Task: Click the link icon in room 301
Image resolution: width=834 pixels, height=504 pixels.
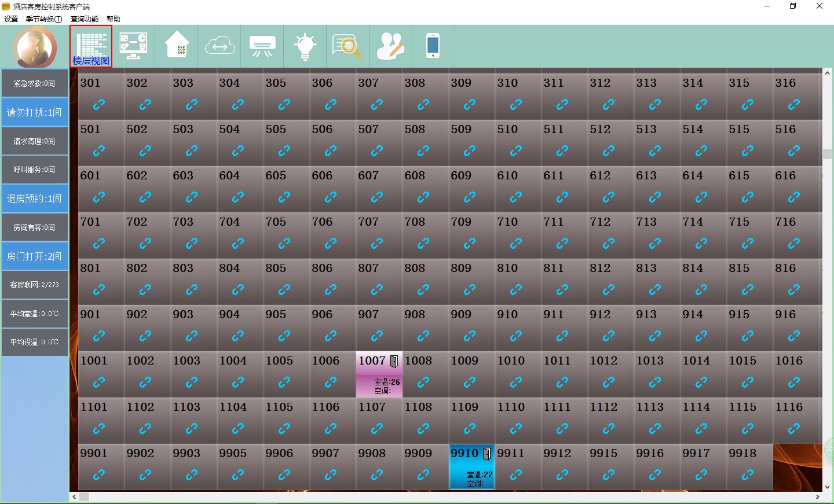Action: point(99,105)
